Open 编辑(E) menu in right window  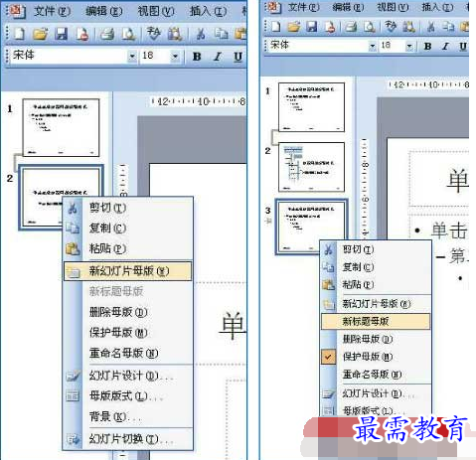[x=348, y=7]
